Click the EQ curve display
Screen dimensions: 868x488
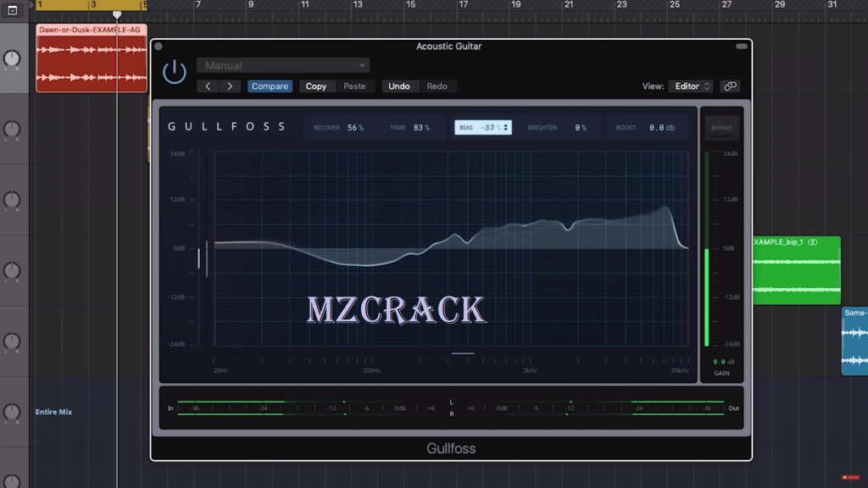pos(451,248)
